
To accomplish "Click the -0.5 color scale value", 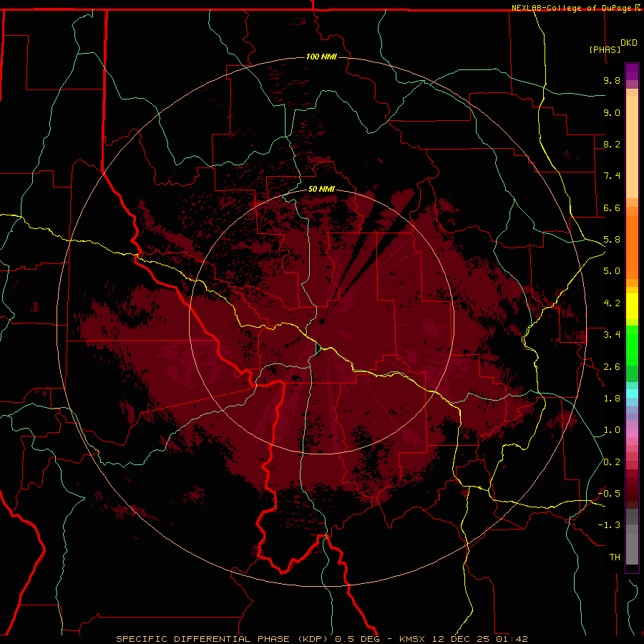I will click(x=609, y=494).
